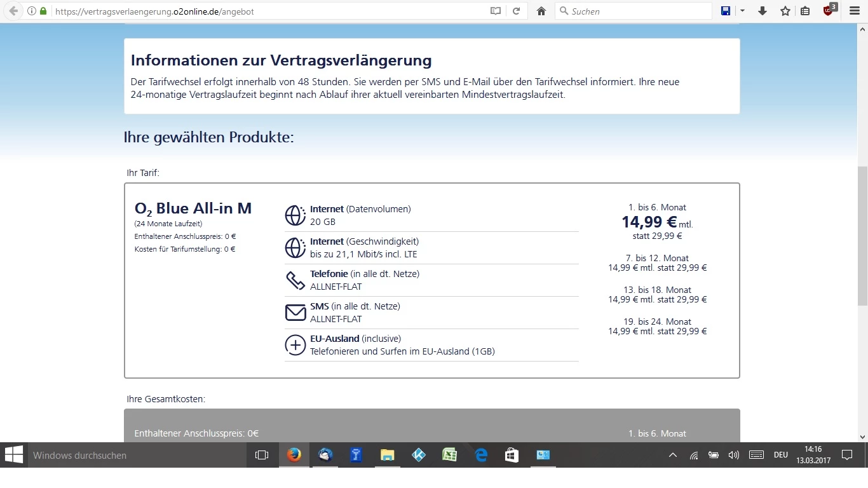This screenshot has width=868, height=488.
Task: Reload the current page
Action: coord(516,11)
